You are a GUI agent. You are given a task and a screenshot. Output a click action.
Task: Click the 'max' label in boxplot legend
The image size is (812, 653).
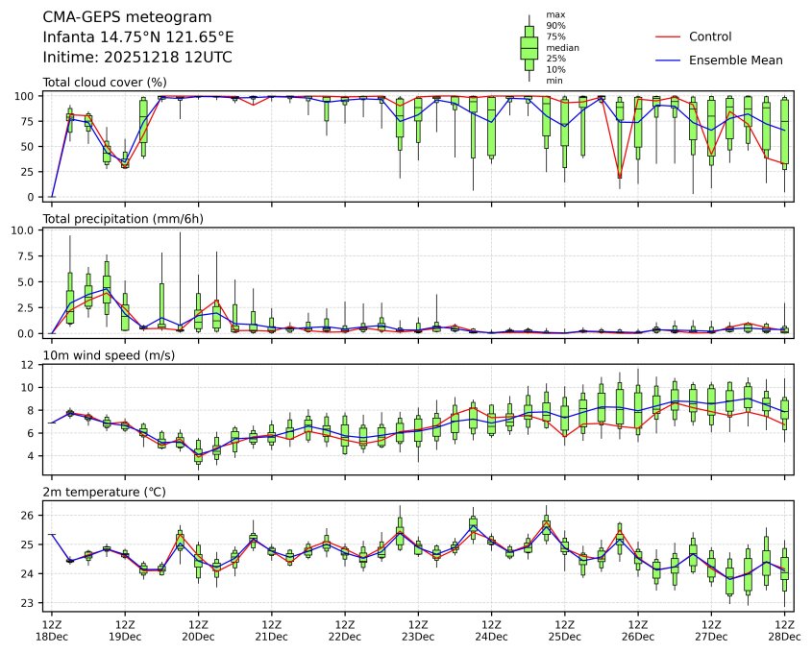point(554,14)
